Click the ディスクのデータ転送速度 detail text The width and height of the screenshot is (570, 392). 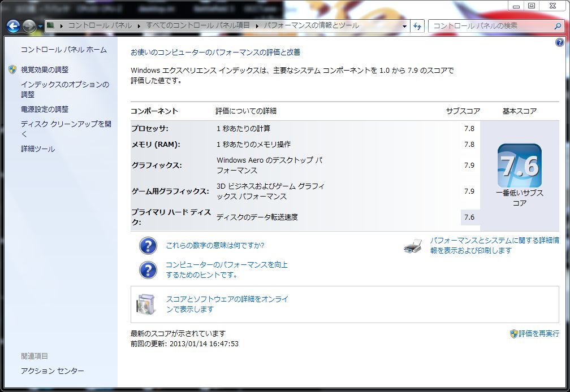257,217
